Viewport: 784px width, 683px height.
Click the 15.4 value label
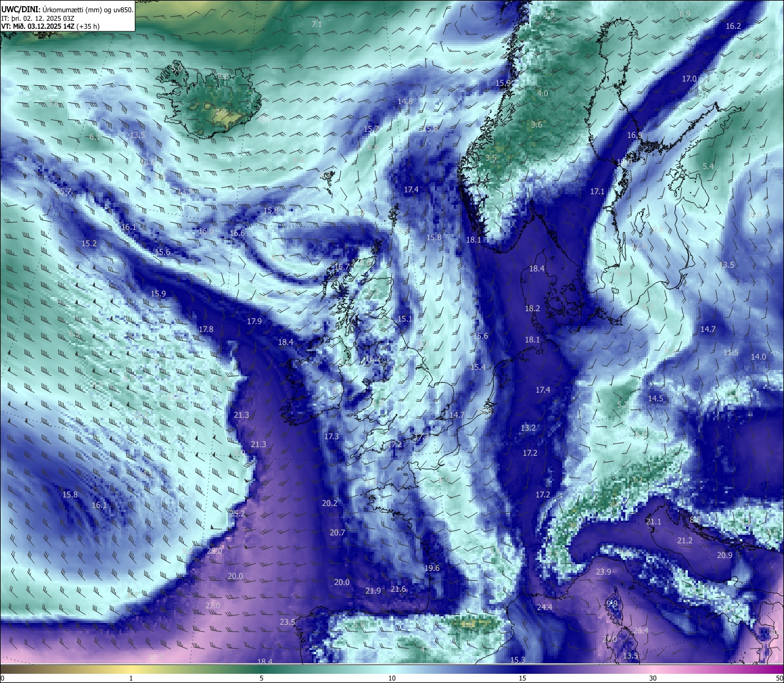pos(478,368)
